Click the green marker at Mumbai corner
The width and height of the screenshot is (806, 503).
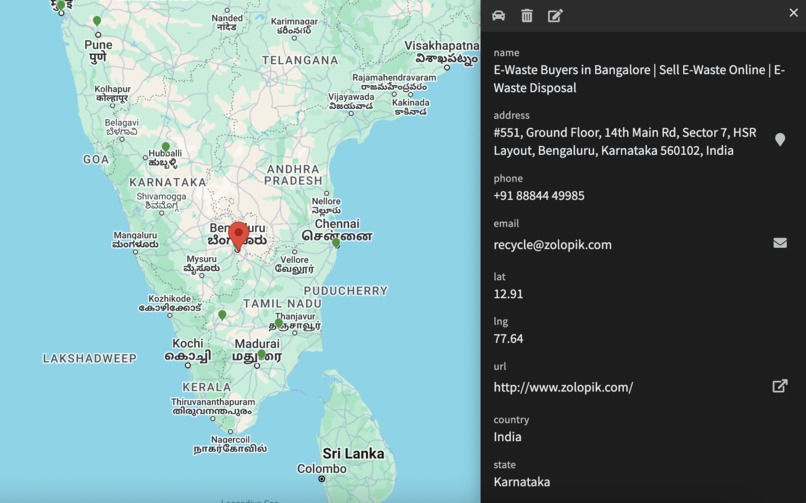(61, 5)
